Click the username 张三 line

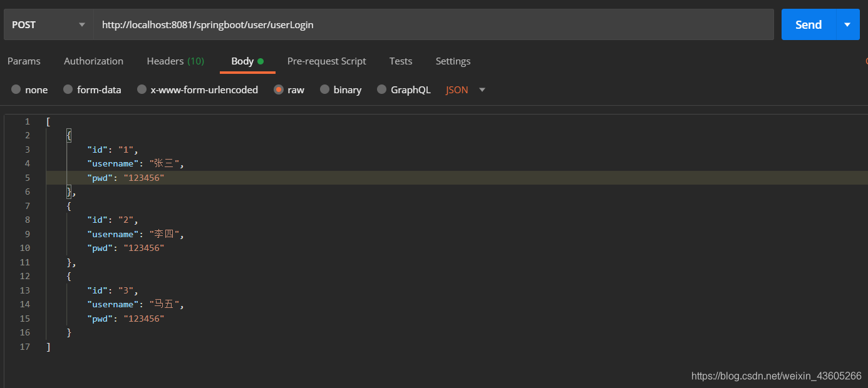click(x=136, y=163)
